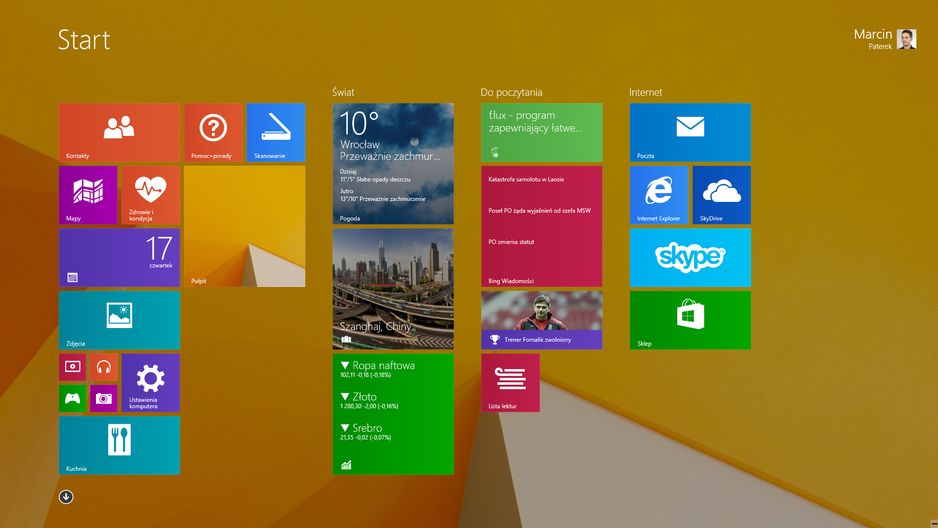Viewport: 938px width, 528px height.
Task: Launch Zdrowie i kondycja tile
Action: pyautogui.click(x=151, y=195)
